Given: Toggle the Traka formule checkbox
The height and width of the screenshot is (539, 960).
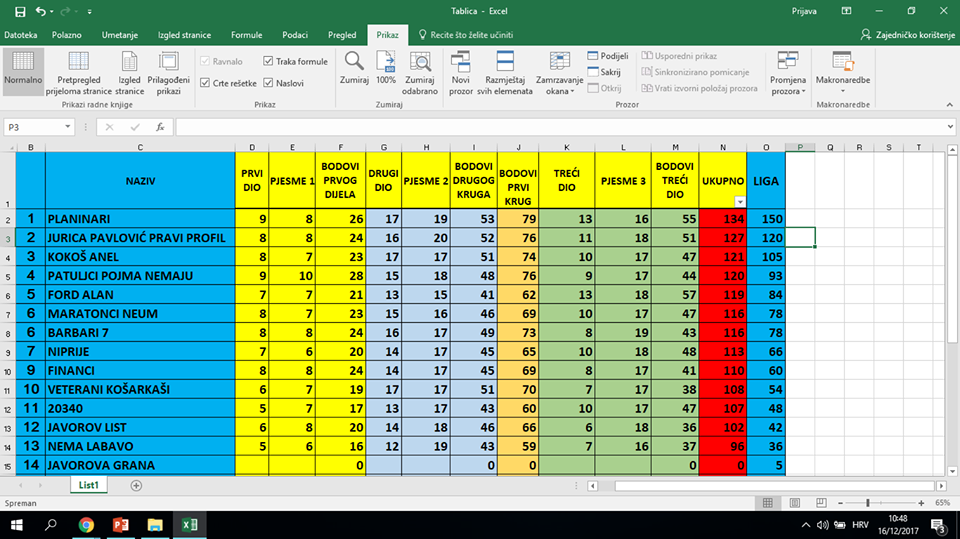Looking at the screenshot, I should click(x=268, y=62).
